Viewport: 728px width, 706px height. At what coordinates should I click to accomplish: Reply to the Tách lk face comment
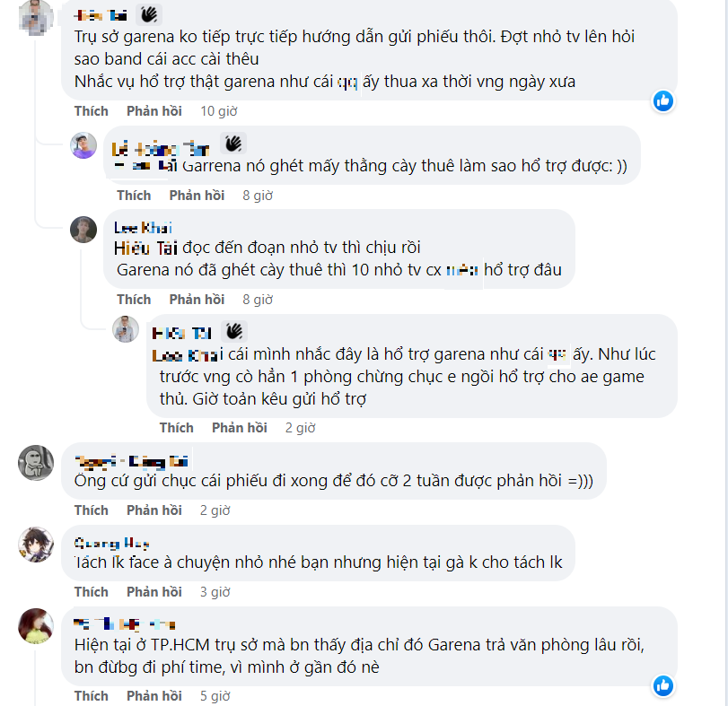154,592
